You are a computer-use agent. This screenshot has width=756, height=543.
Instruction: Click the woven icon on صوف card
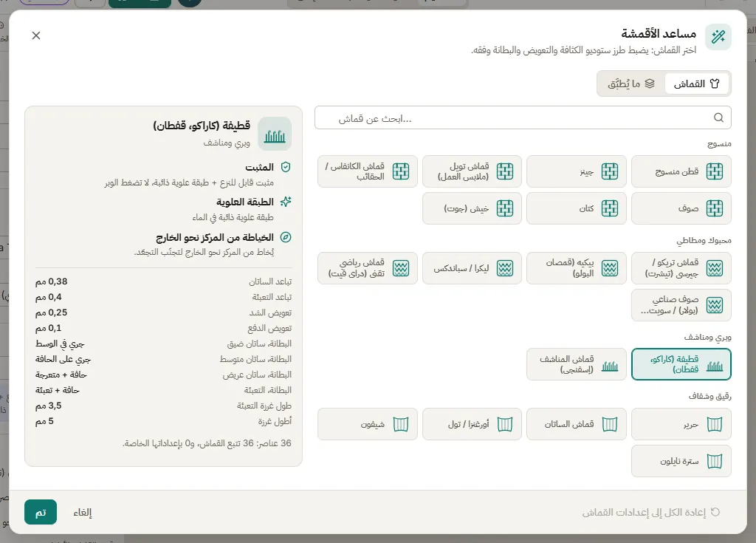[714, 208]
